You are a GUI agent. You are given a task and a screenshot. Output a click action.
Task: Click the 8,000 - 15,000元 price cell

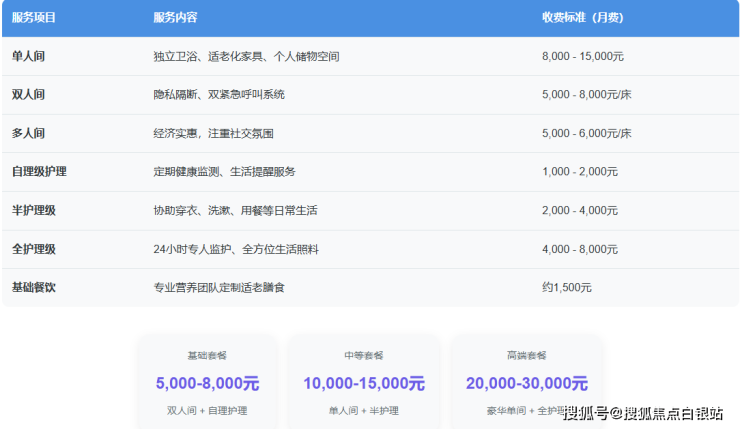coord(583,56)
